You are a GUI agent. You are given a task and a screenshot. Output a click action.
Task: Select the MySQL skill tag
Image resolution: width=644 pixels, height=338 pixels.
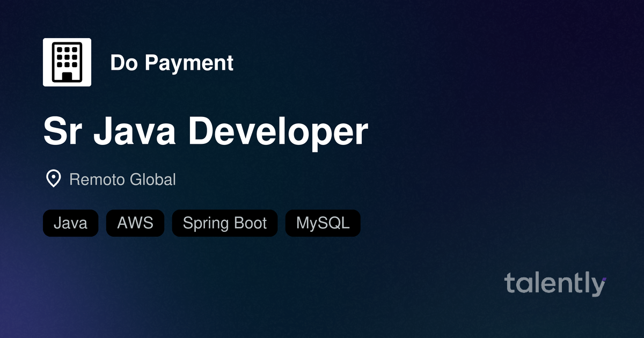point(323,223)
